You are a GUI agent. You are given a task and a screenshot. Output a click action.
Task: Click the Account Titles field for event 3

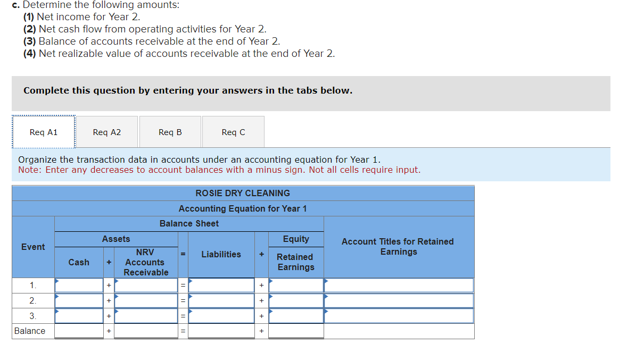pos(398,316)
